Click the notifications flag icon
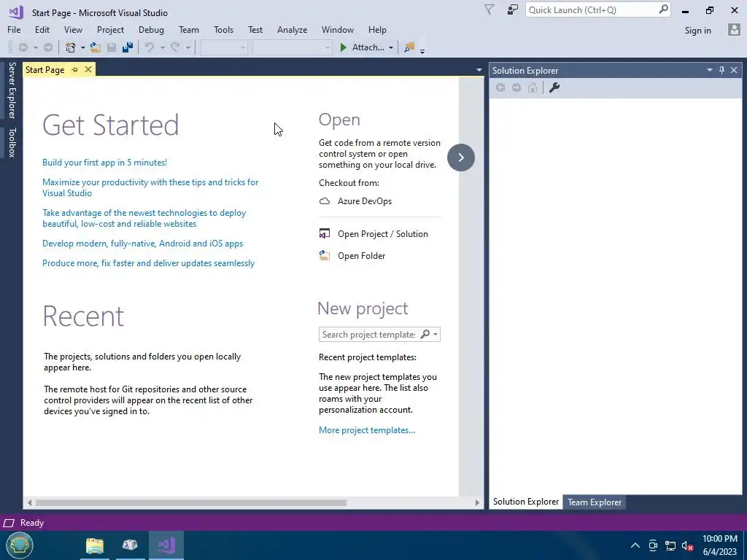 (x=489, y=9)
